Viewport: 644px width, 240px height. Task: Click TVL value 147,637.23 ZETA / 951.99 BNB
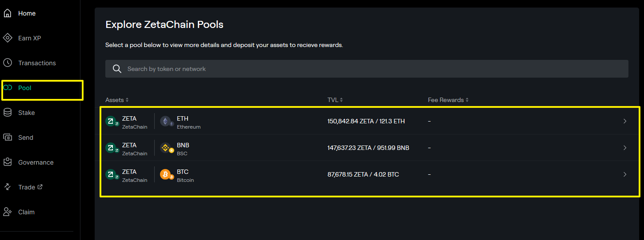point(368,148)
